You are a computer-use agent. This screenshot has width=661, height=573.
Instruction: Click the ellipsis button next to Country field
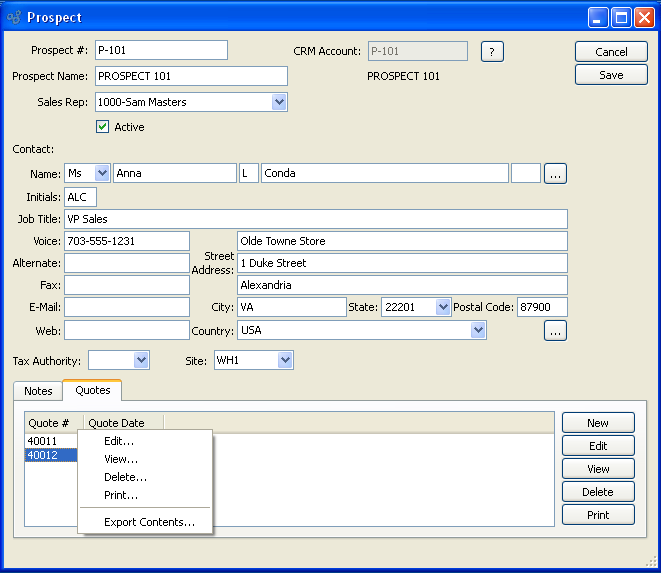coord(556,330)
